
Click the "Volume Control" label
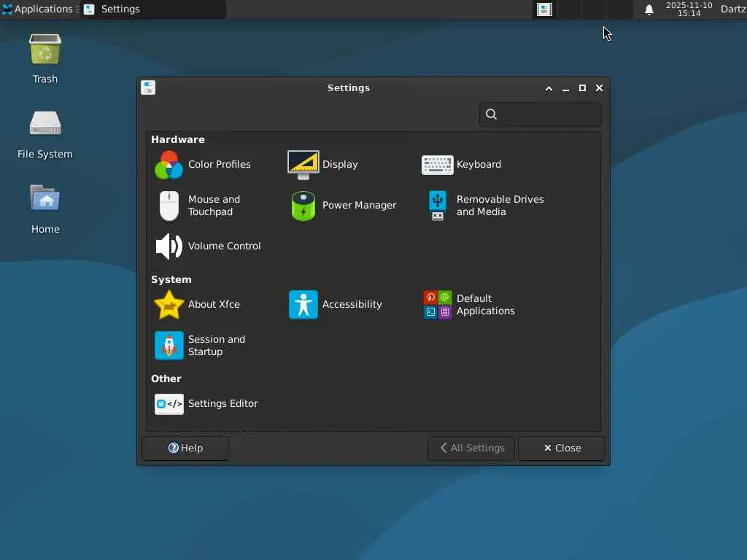coord(225,246)
